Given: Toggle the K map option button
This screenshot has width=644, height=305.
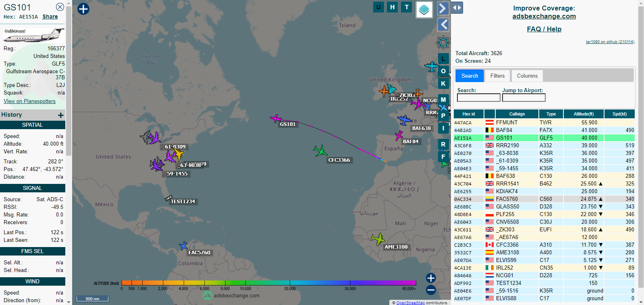Looking at the screenshot, I should click(x=443, y=84).
